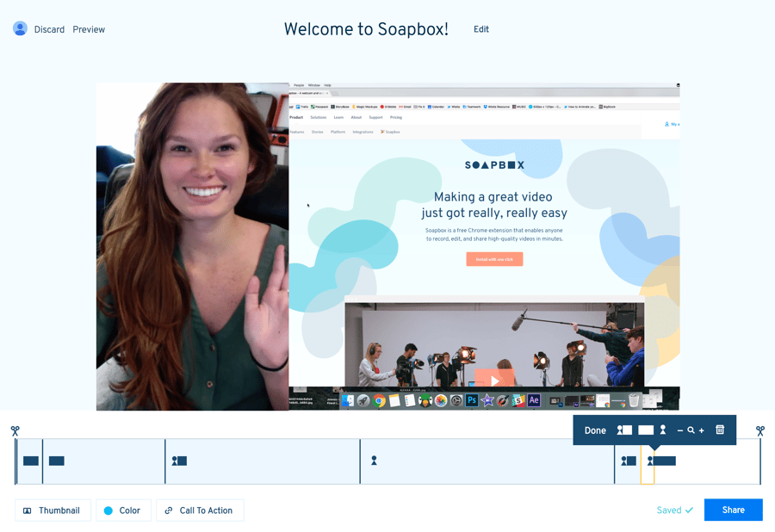Screen dimensions: 775x532
Task: Click the play button in the embedded studio video
Action: click(x=494, y=380)
